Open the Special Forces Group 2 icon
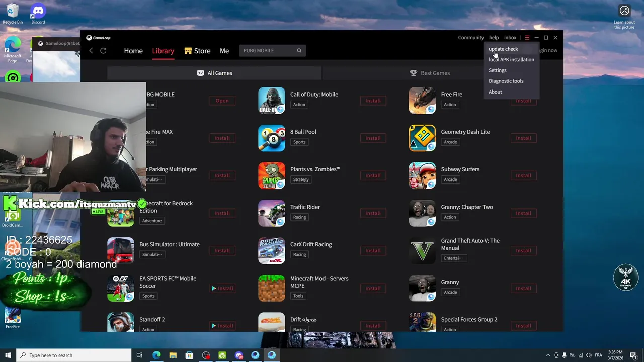This screenshot has height=362, width=644. coord(422,322)
